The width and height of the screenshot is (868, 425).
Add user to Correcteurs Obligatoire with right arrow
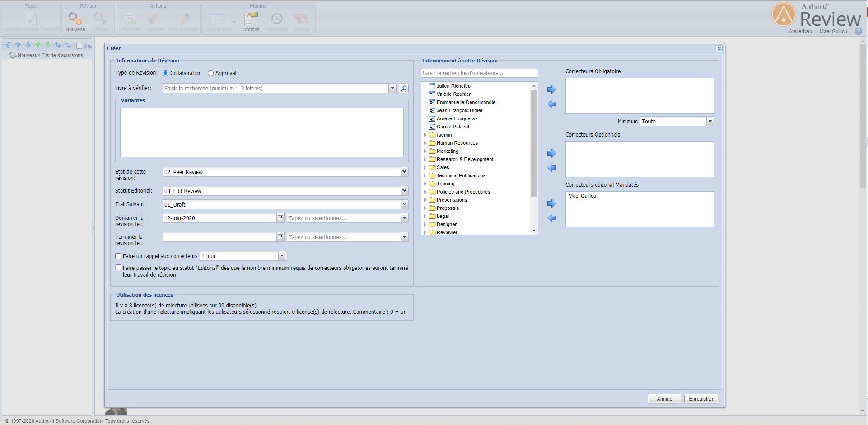[551, 90]
